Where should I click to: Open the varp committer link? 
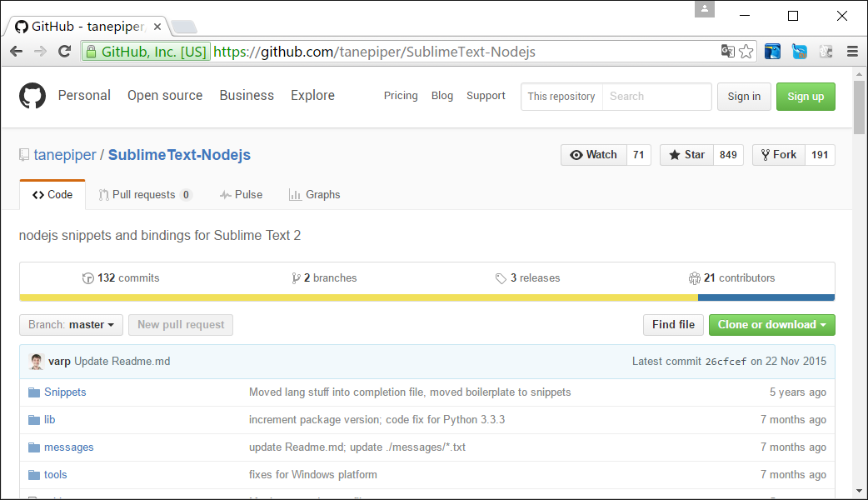pos(59,362)
